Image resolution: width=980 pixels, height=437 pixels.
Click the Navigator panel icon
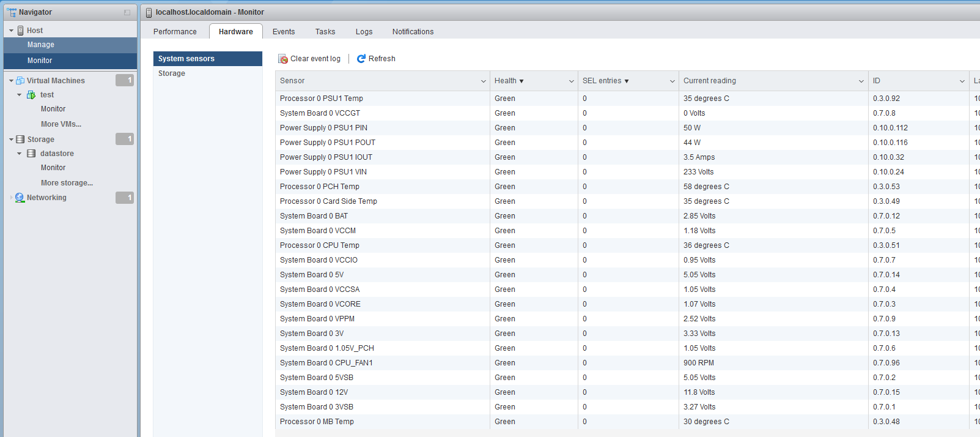[x=12, y=12]
